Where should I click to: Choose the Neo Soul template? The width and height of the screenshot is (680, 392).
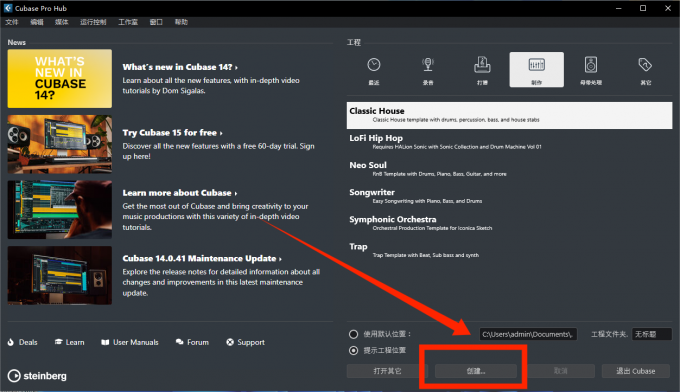[510, 169]
